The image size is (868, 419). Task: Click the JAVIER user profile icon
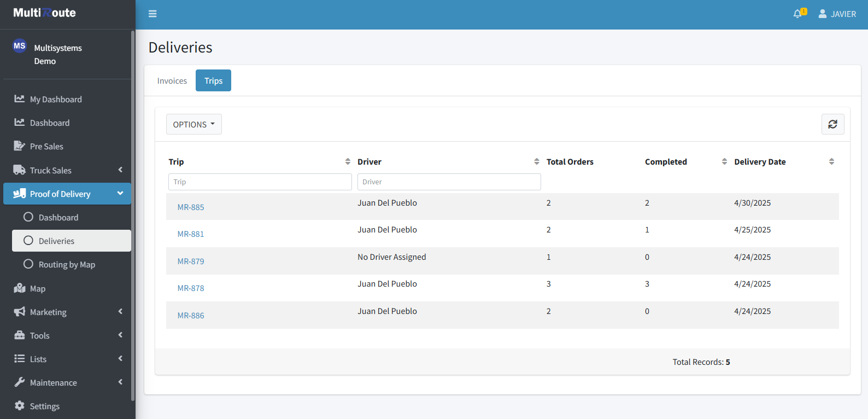822,14
